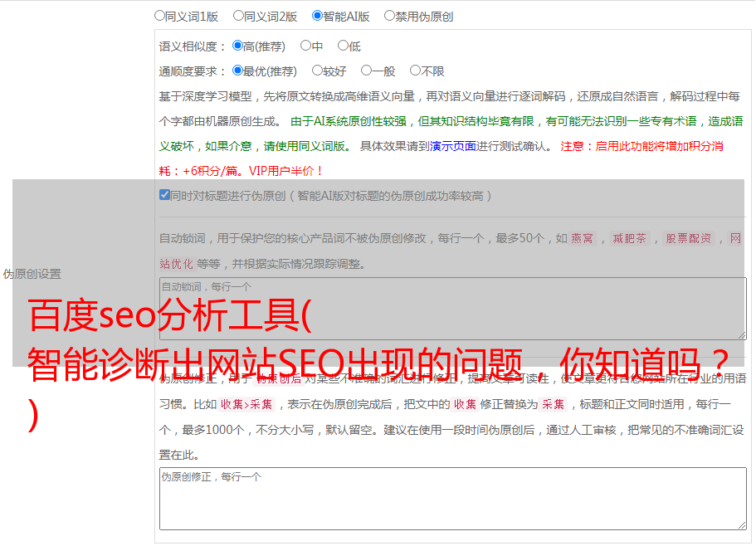Image resolution: width=756 pixels, height=546 pixels.
Task: Set 语义相似度 to 中
Action: [x=305, y=46]
